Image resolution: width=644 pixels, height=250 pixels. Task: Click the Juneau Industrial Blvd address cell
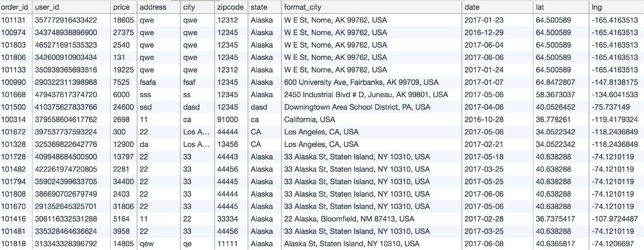tap(371, 95)
